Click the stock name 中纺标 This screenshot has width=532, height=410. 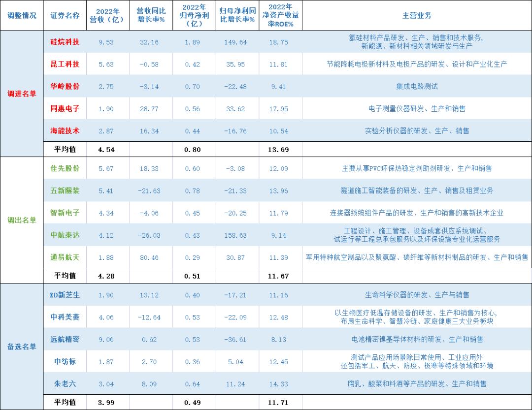pyautogui.click(x=65, y=361)
